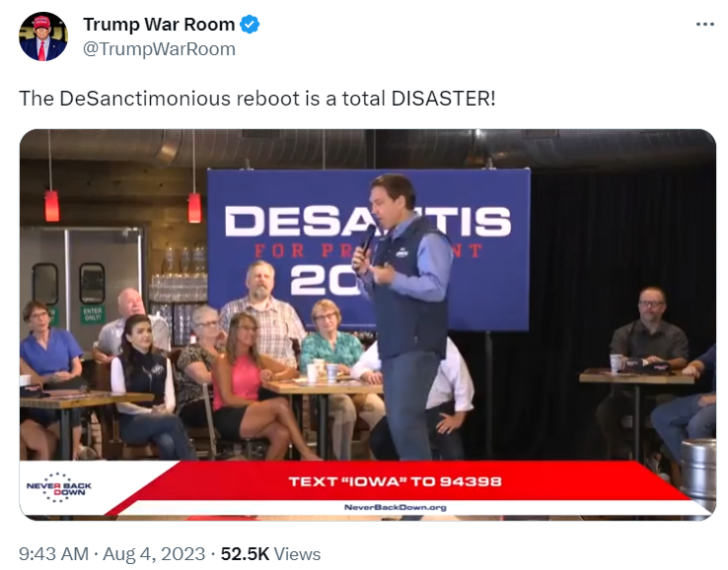Click the Trump War Room display name
This screenshot has height=570, width=728.
point(159,24)
